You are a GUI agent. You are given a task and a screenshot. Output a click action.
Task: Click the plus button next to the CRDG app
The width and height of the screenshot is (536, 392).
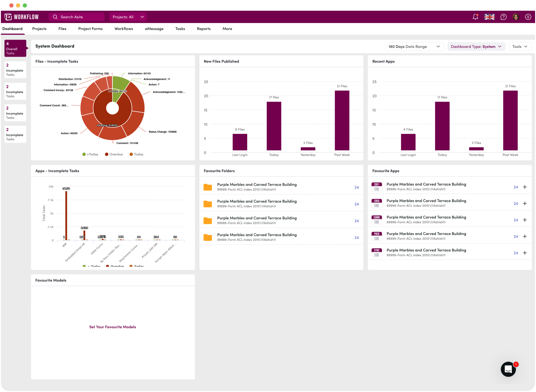pos(525,203)
